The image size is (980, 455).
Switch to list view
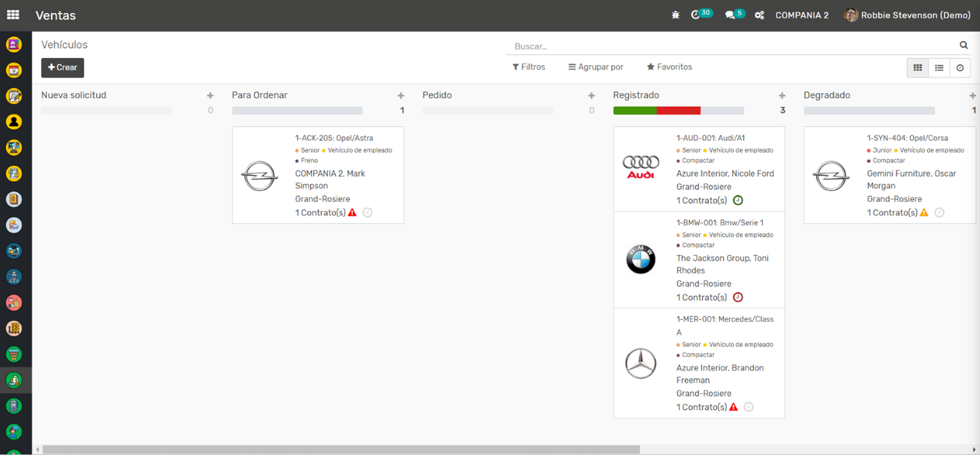coord(939,68)
